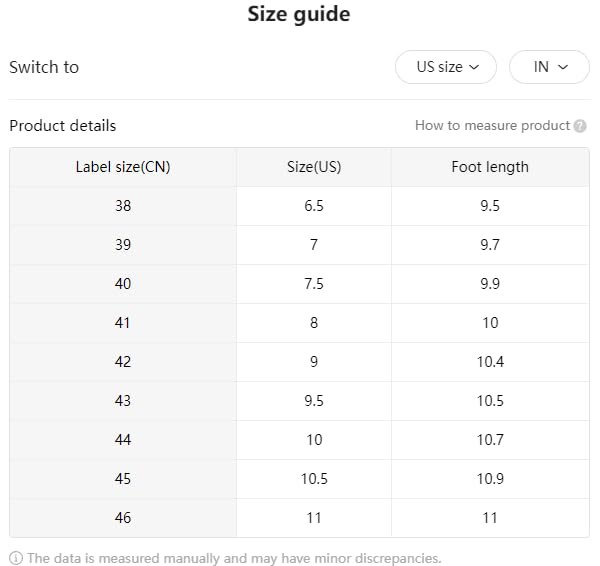Select the label size 39 cell
The image size is (600, 566).
[x=123, y=245]
